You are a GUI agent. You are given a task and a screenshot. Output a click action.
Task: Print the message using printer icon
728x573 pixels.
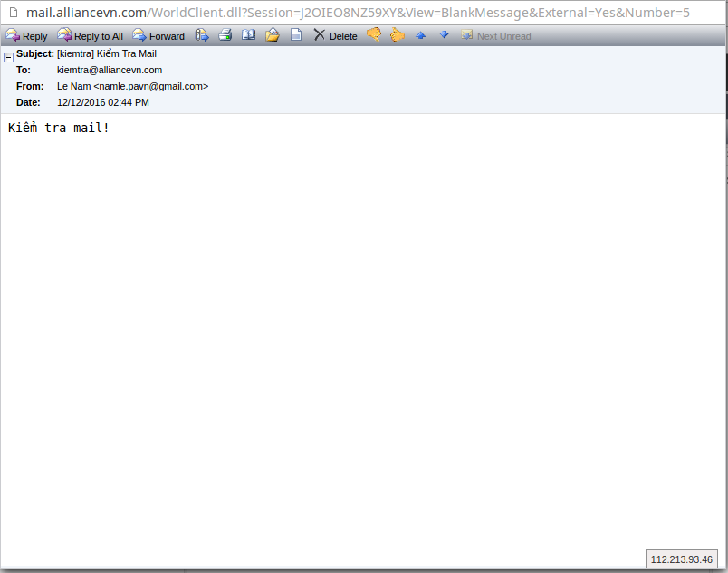(225, 35)
